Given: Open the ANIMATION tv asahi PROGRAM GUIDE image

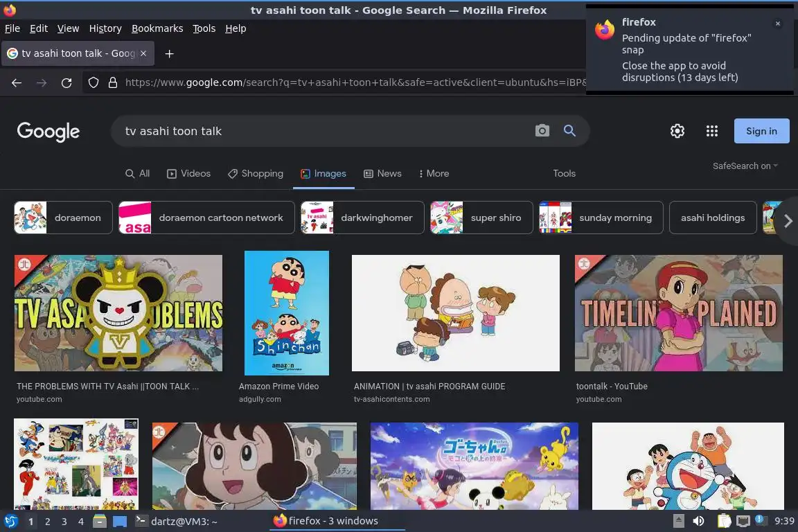Looking at the screenshot, I should [456, 313].
